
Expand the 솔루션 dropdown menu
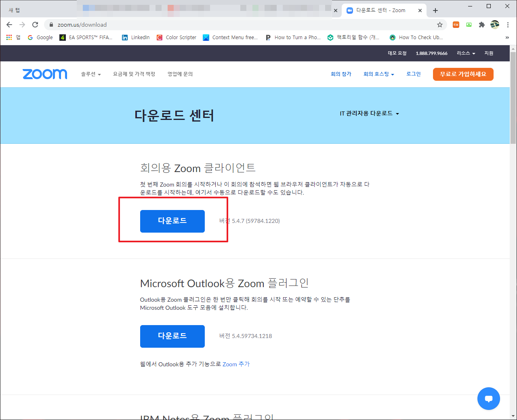click(91, 74)
